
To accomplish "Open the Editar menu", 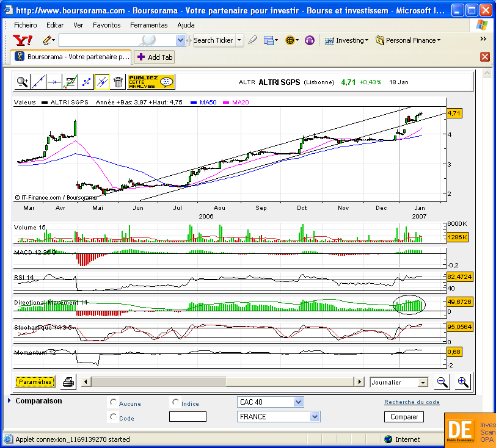I will tap(55, 25).
